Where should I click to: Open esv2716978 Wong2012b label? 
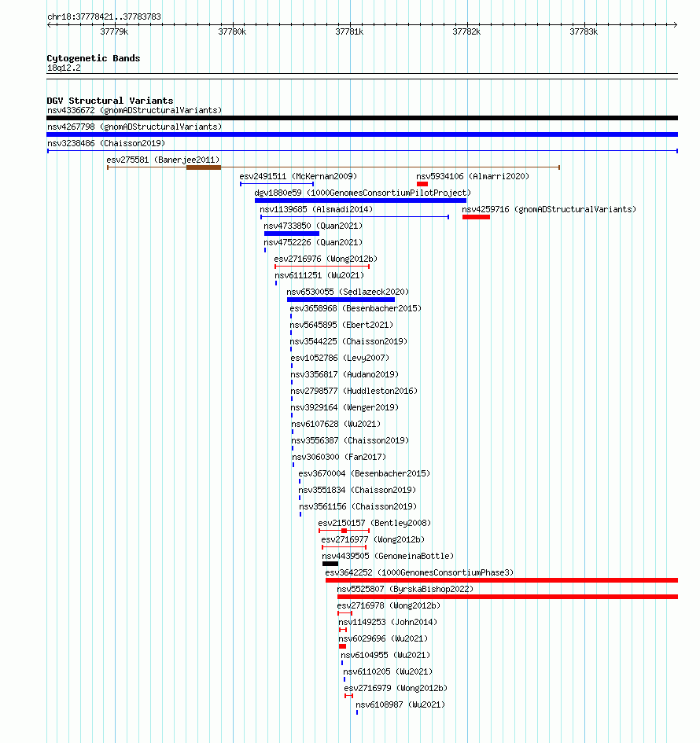tap(389, 606)
